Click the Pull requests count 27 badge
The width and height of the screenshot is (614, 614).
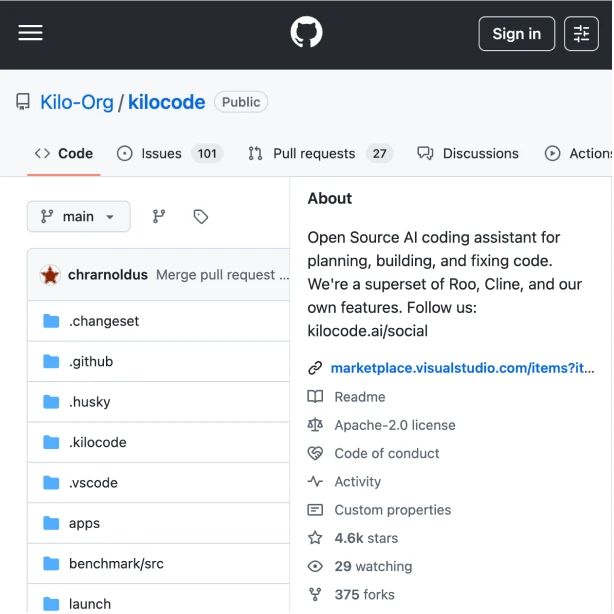tap(379, 154)
